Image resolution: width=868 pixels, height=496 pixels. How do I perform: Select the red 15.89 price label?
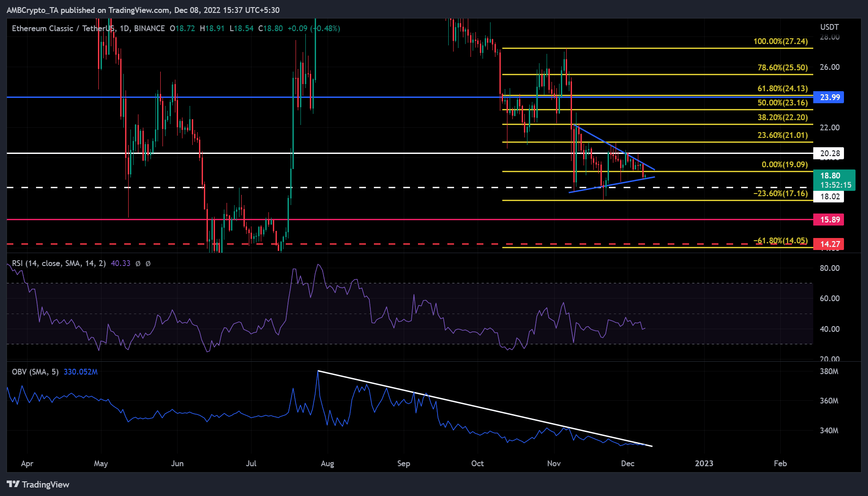828,219
